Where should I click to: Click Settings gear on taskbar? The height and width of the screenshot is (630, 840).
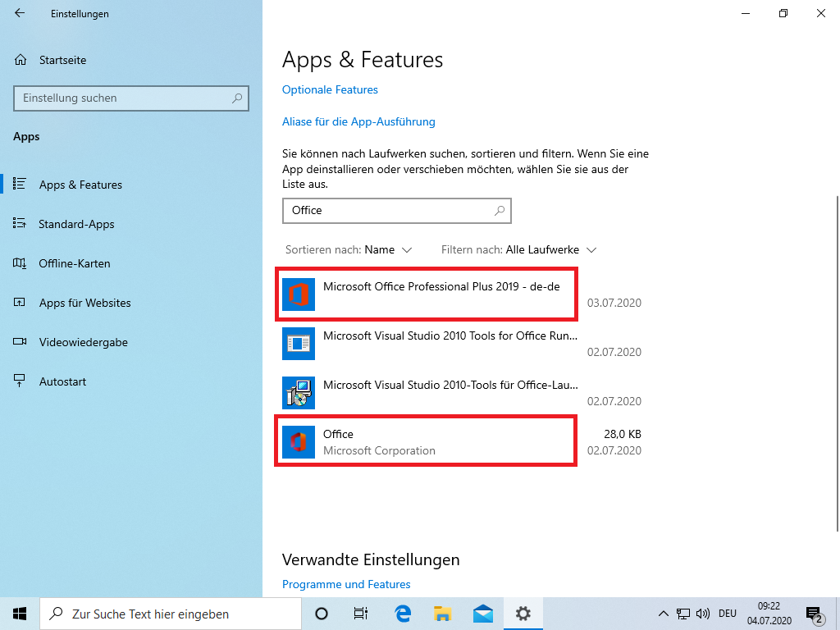click(x=523, y=614)
